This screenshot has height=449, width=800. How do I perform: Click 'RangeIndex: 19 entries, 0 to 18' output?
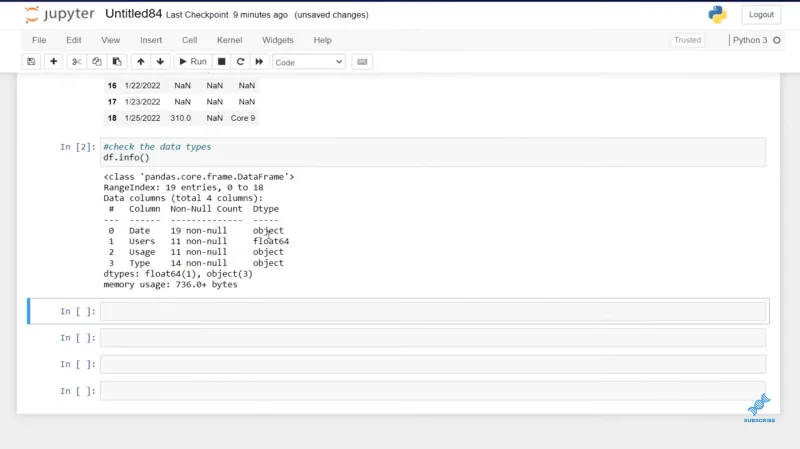click(x=183, y=187)
